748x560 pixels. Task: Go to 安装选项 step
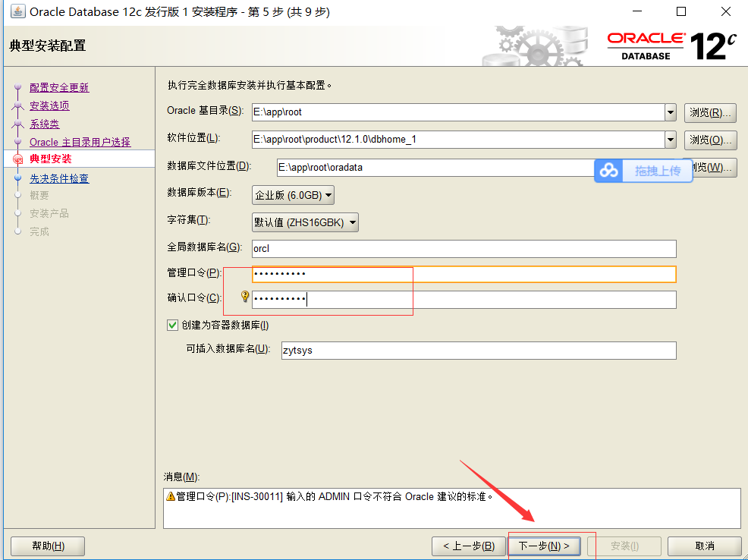(49, 105)
